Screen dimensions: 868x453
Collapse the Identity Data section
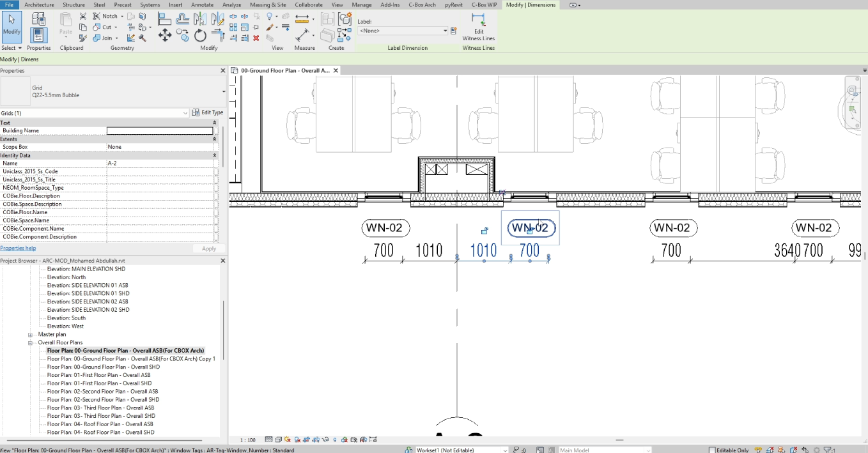click(215, 155)
